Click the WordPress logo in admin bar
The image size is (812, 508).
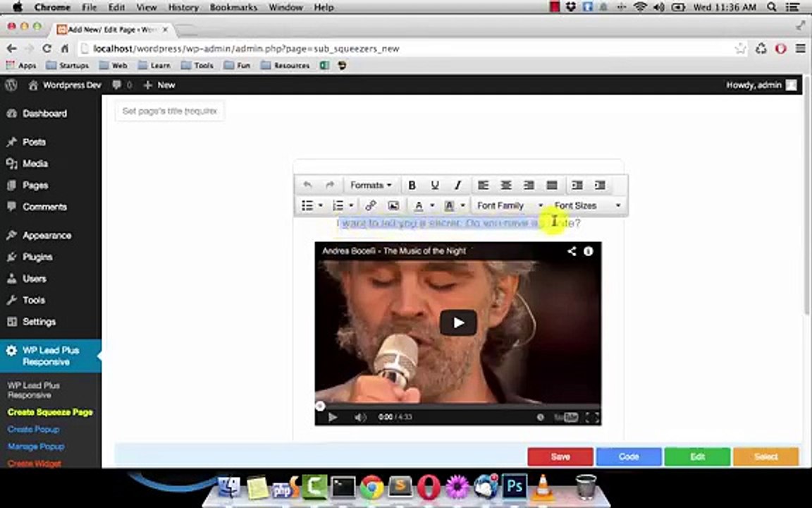(x=11, y=85)
